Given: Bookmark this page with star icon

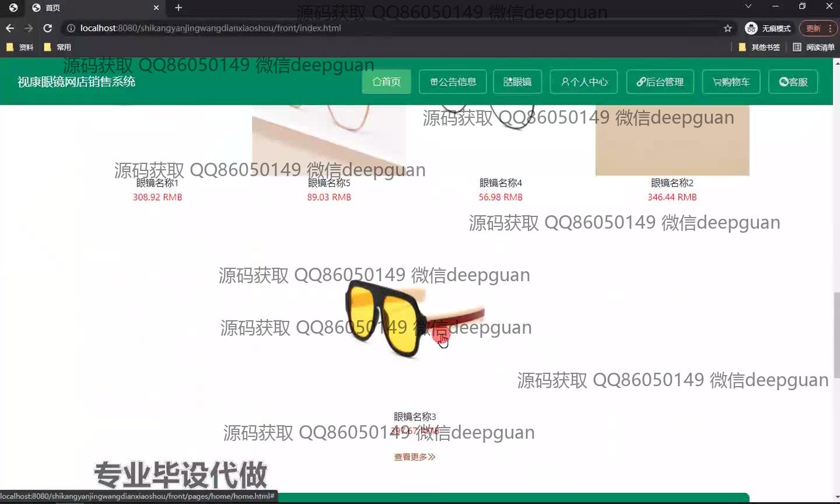Looking at the screenshot, I should point(727,28).
